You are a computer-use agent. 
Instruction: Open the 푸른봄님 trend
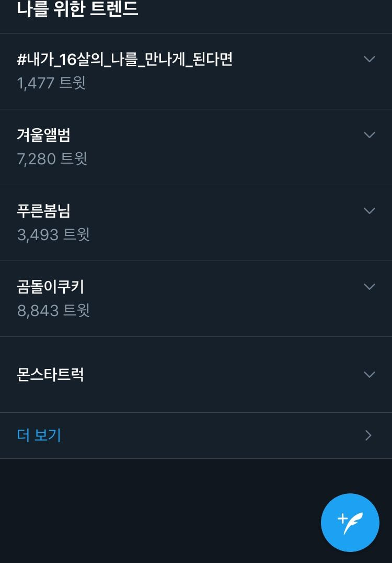pos(44,211)
